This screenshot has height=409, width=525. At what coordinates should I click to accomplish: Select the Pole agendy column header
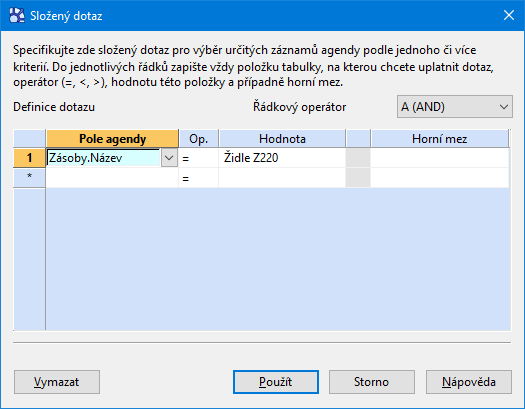click(112, 139)
